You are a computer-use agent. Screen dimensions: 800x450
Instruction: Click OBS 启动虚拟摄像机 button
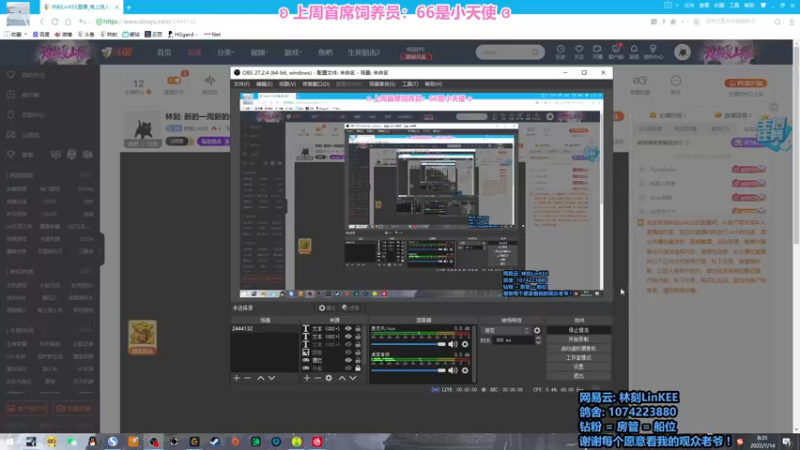(579, 348)
